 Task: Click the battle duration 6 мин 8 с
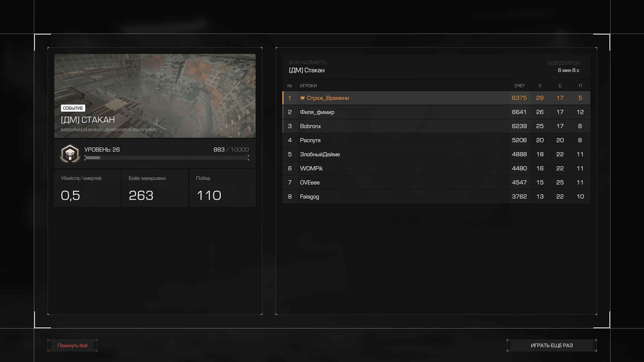coord(569,70)
